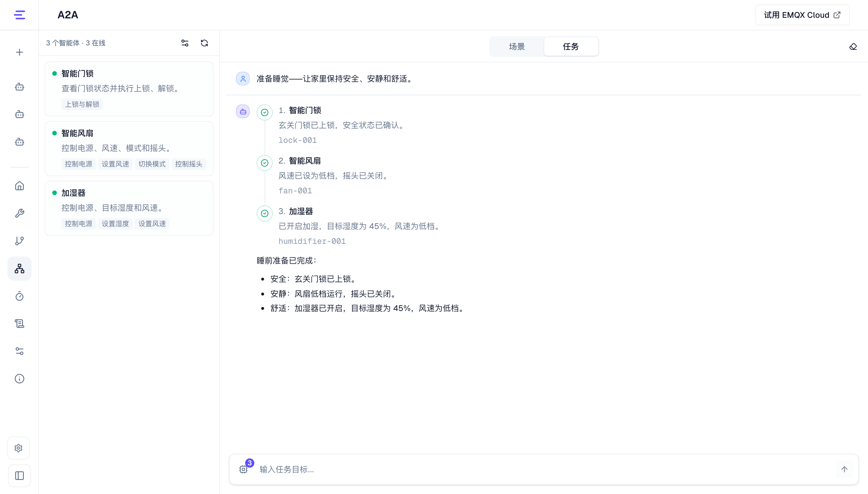Click the 设置湿度 skill tag
This screenshot has width=868, height=494.
115,223
